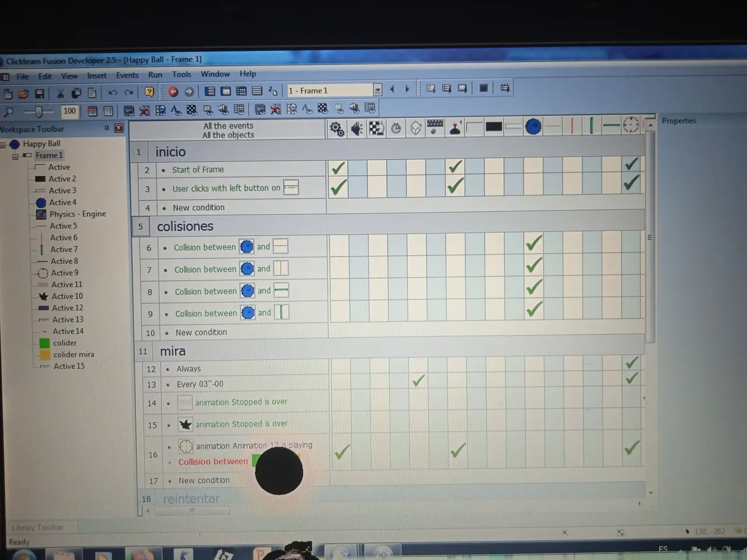Click the horizontal scrollbar below events
Screen dimensions: 747x560
pos(193,510)
